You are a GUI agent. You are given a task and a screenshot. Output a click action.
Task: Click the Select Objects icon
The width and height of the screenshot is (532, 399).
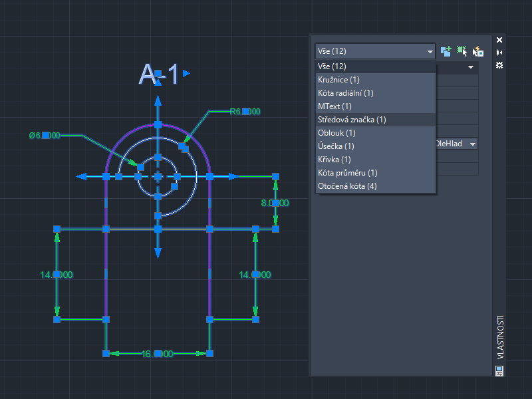point(462,51)
